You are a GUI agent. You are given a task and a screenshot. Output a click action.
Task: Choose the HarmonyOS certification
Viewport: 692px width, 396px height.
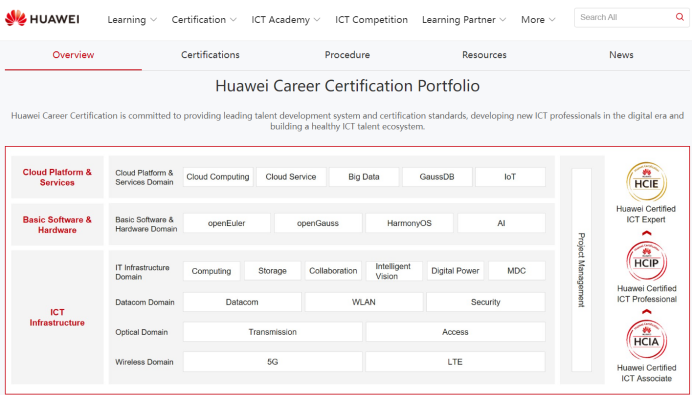pyautogui.click(x=409, y=223)
